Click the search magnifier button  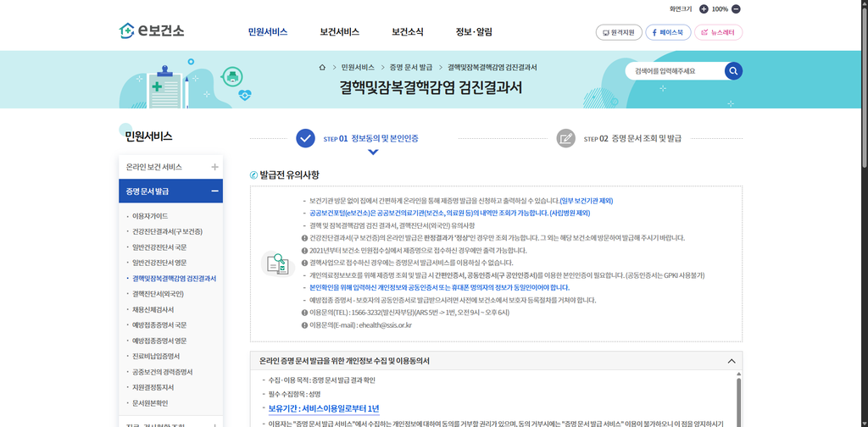click(733, 71)
